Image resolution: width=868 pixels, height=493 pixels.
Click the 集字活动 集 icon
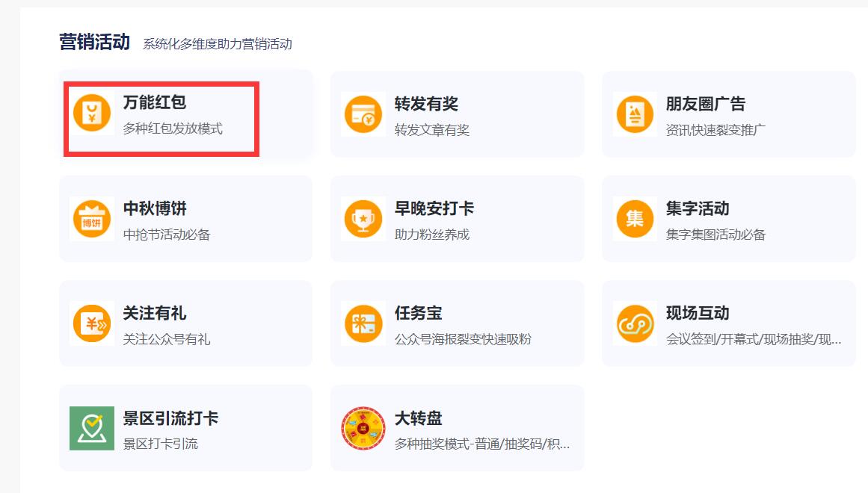pos(635,219)
